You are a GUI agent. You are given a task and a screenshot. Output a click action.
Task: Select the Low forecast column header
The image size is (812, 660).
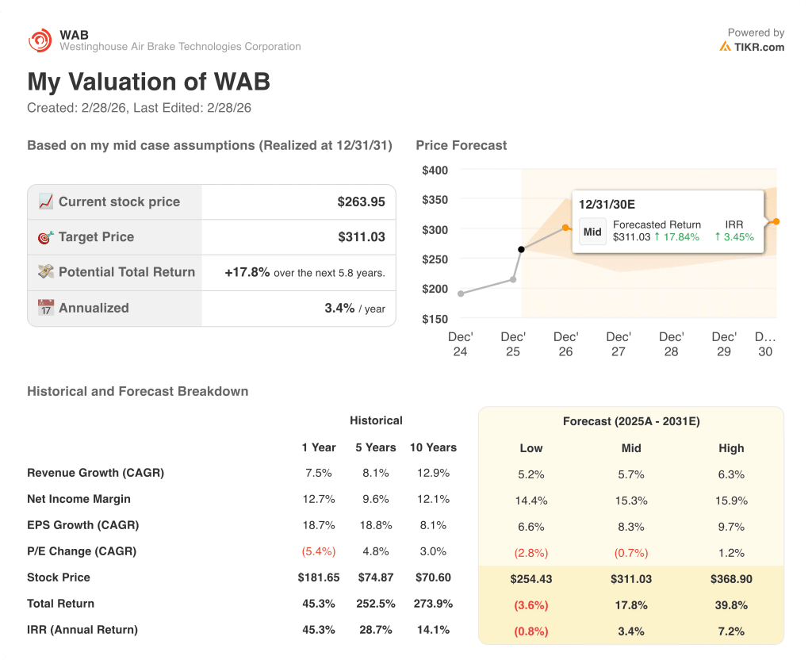(530, 448)
